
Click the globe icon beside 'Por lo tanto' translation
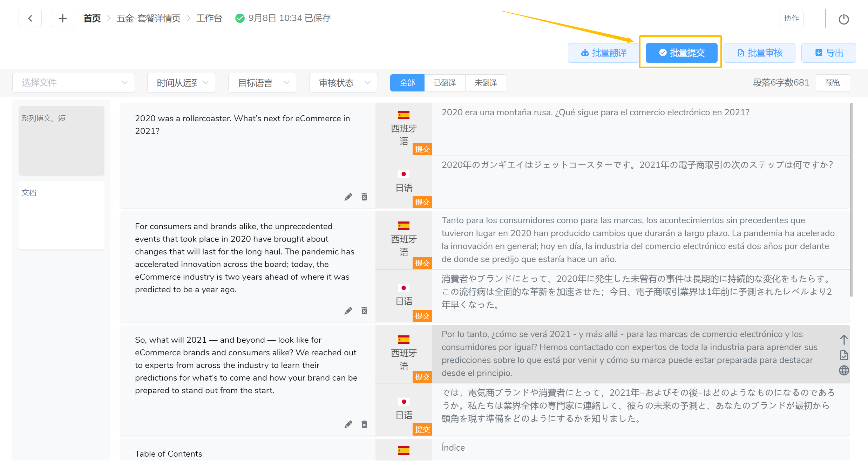(844, 370)
